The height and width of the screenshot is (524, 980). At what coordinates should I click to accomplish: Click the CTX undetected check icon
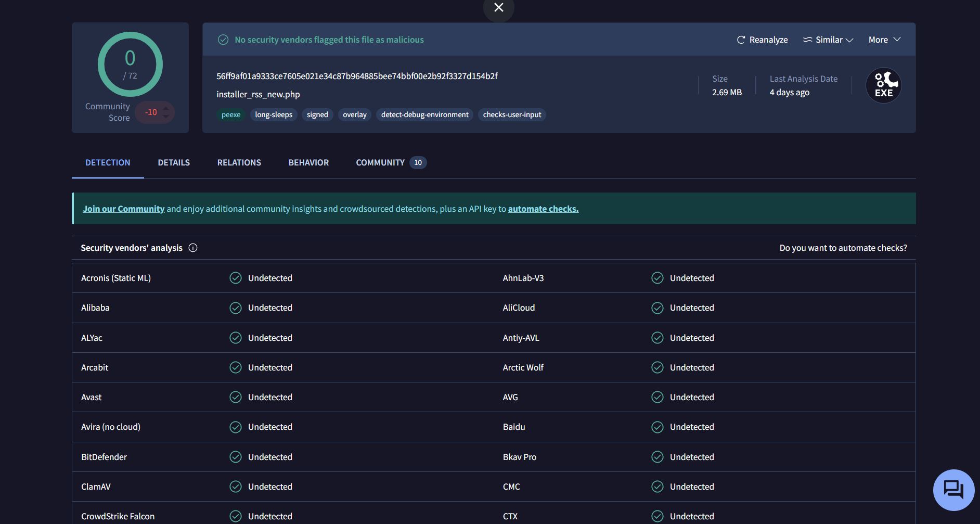(x=657, y=516)
